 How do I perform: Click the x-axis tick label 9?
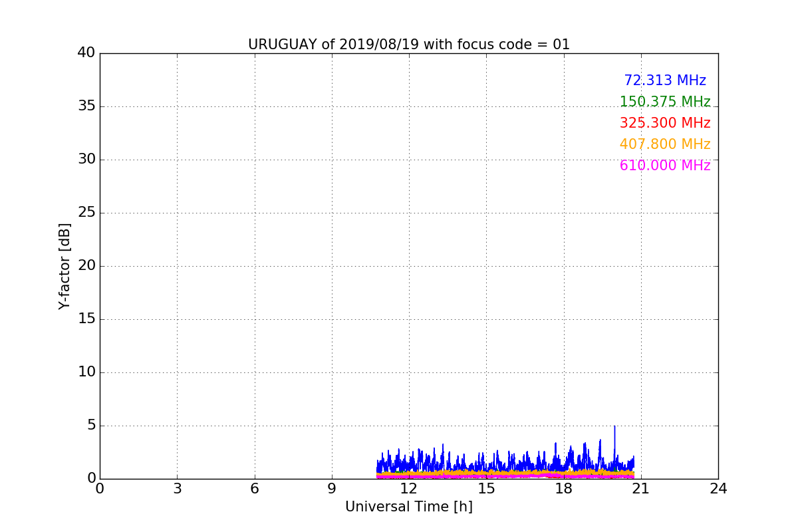[x=332, y=488]
